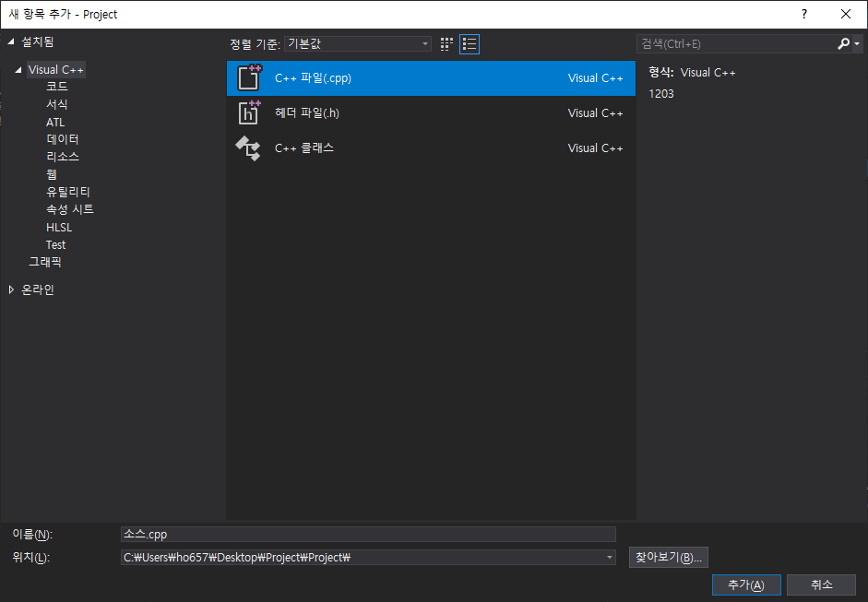
Task: Select the HLSL category
Action: point(59,228)
